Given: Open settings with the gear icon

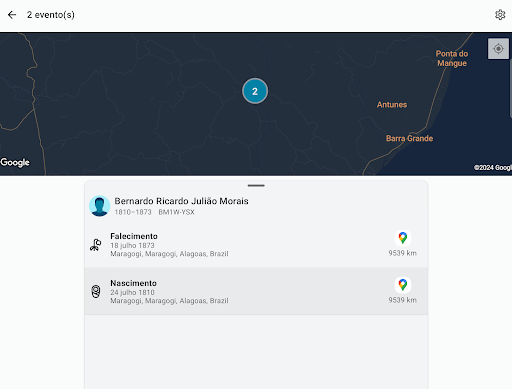Looking at the screenshot, I should [500, 15].
